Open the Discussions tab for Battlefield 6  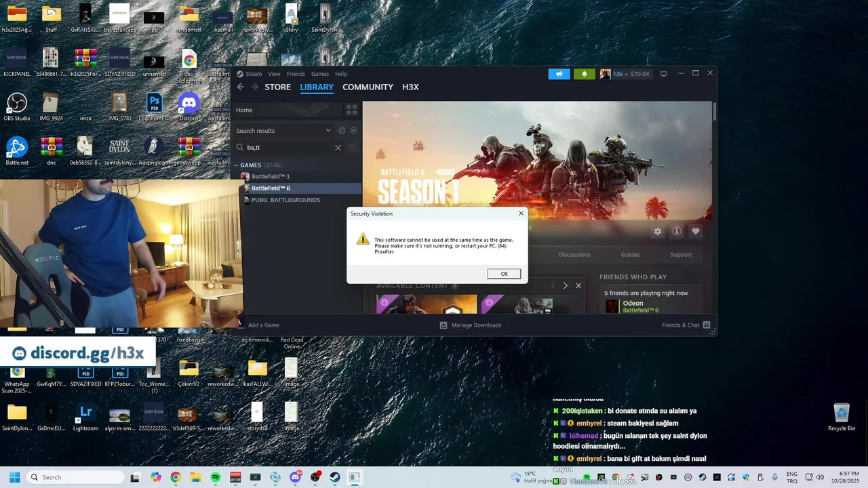[x=574, y=255]
